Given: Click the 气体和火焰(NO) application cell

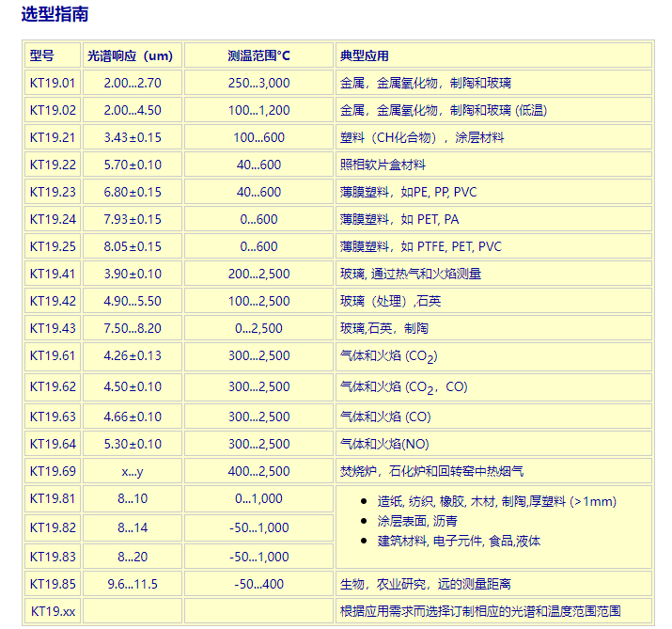Looking at the screenshot, I should pyautogui.click(x=384, y=444).
